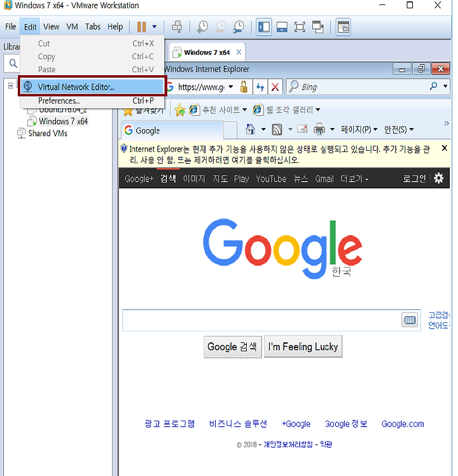Open the File menu
Image resolution: width=458 pixels, height=476 pixels.
coord(11,27)
